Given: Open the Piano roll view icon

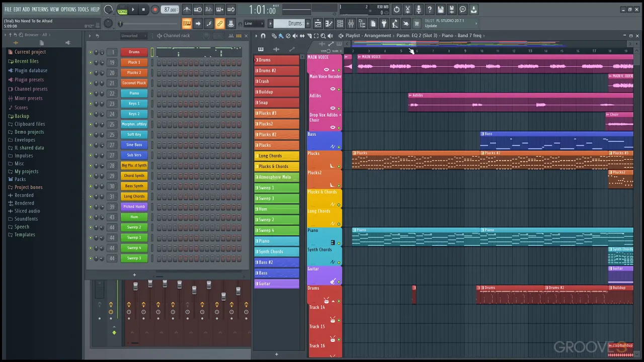Looking at the screenshot, I should click(x=329, y=24).
